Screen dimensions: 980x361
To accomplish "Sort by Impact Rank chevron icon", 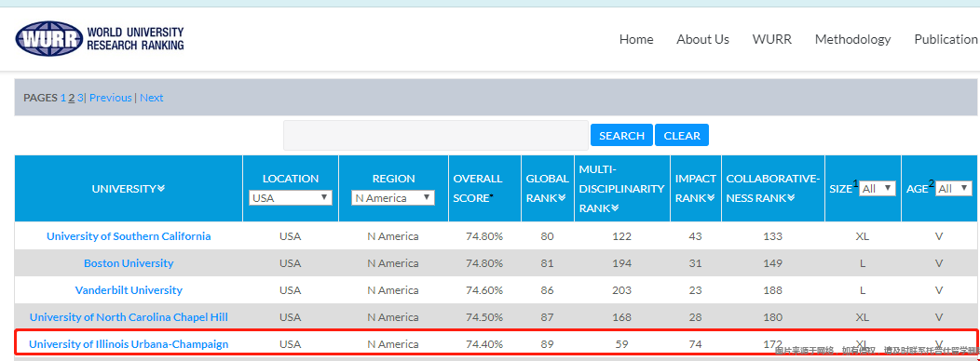I will (711, 197).
